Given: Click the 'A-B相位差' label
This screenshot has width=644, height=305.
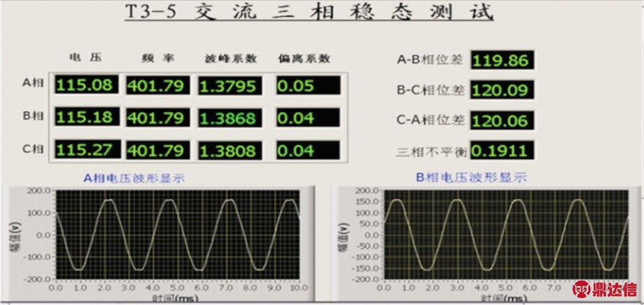Looking at the screenshot, I should tap(430, 60).
